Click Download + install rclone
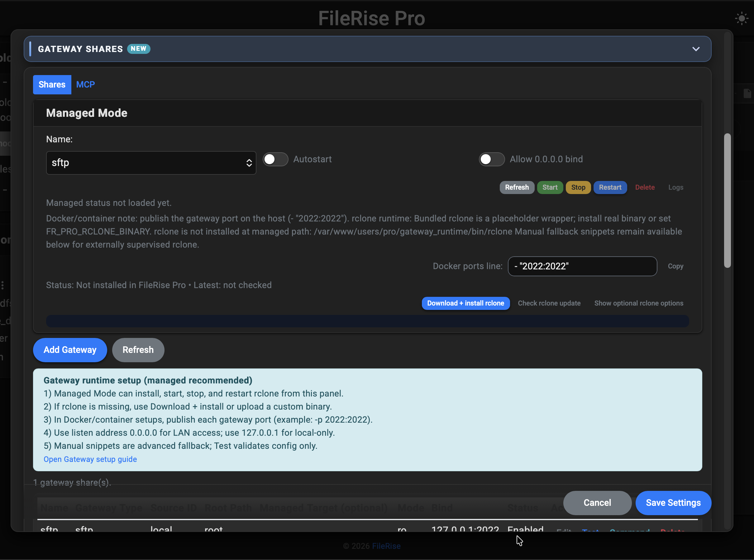 [x=465, y=303]
